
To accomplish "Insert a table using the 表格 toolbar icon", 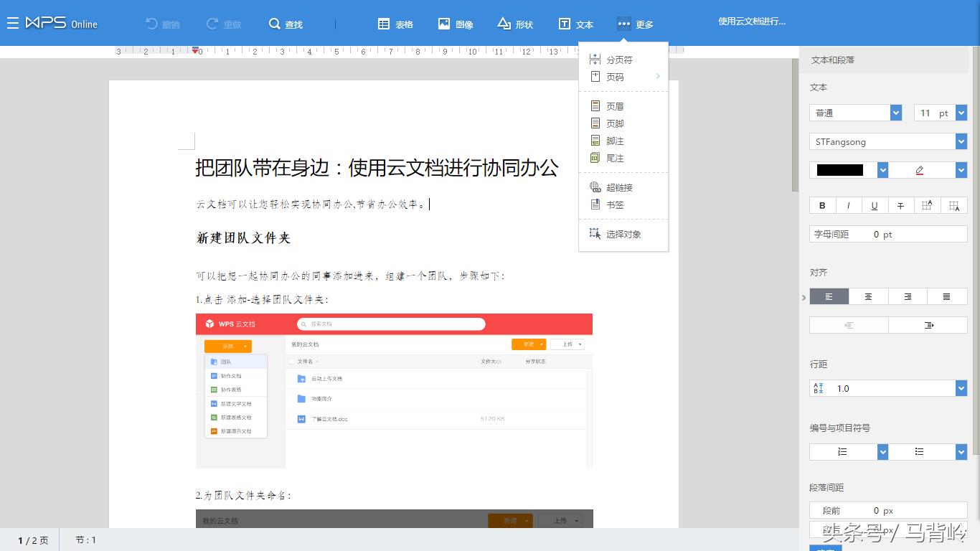I will pyautogui.click(x=395, y=23).
